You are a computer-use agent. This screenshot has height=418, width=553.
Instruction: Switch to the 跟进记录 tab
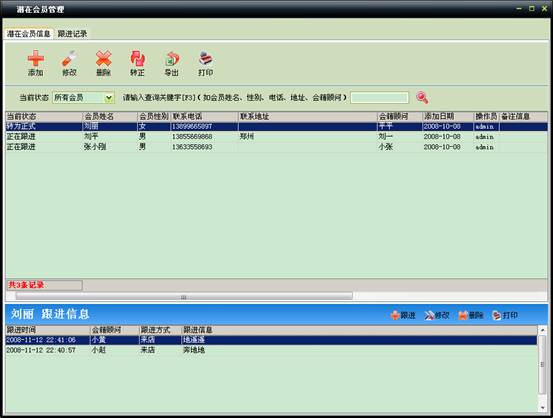72,34
